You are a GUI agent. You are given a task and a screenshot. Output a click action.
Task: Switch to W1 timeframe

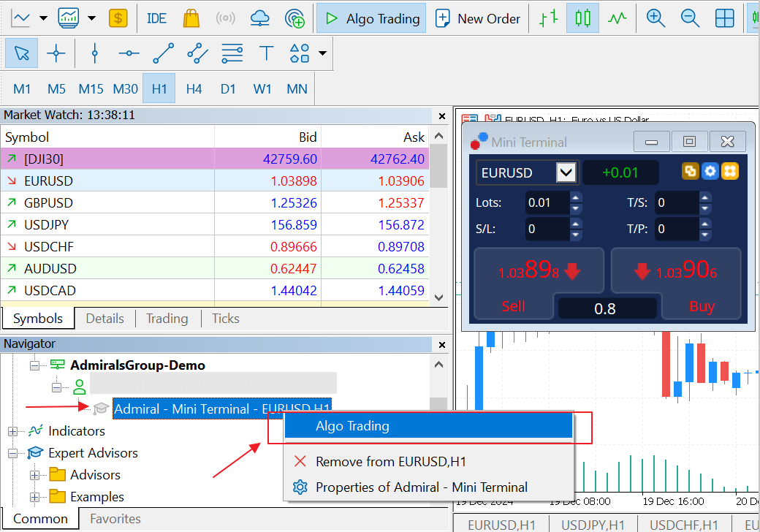[x=262, y=88]
